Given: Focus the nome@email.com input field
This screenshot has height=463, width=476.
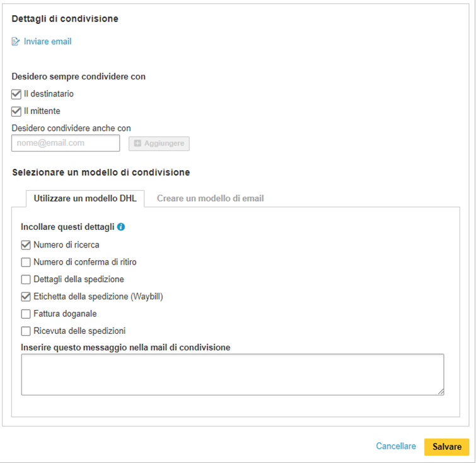Looking at the screenshot, I should (x=66, y=143).
